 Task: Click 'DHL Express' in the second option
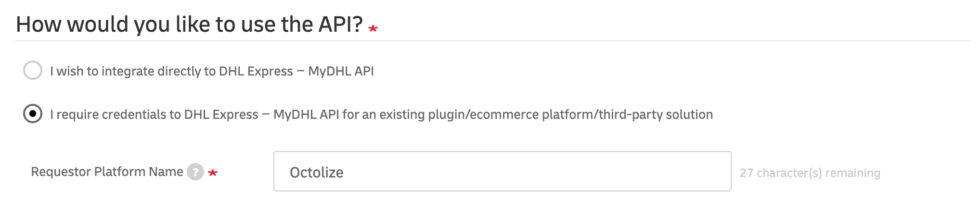coord(221,114)
